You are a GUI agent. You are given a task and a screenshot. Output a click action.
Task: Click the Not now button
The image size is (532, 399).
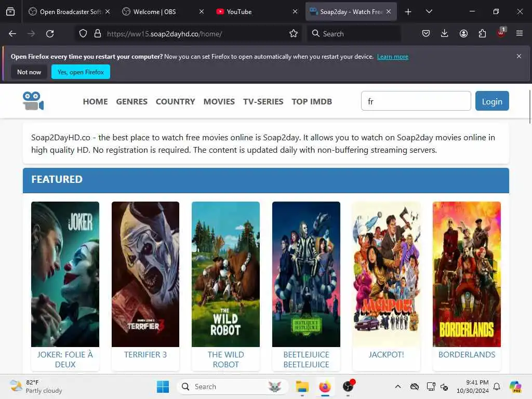point(29,72)
